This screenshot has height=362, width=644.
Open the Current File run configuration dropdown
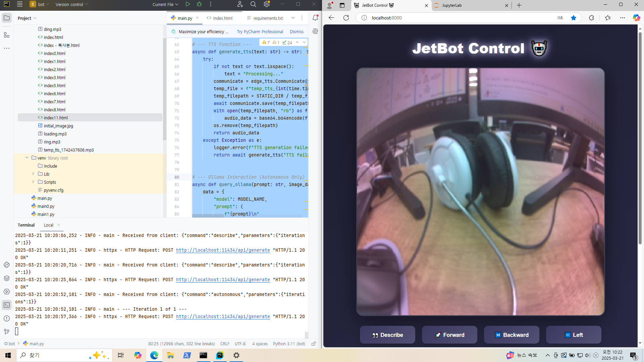tap(165, 4)
